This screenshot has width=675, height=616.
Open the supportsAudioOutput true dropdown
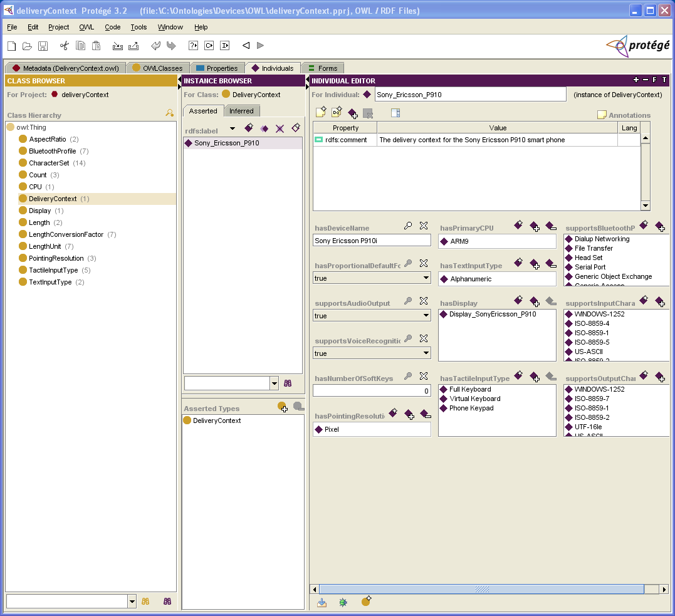pos(426,316)
